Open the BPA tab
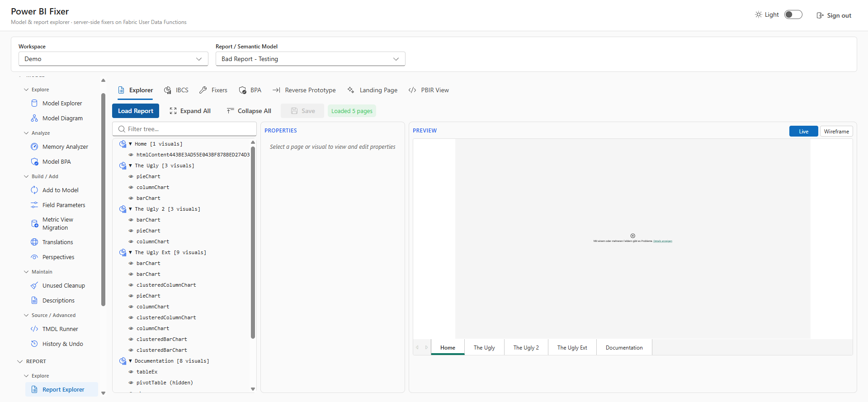Screen dimensions: 868x402 (x=250, y=90)
